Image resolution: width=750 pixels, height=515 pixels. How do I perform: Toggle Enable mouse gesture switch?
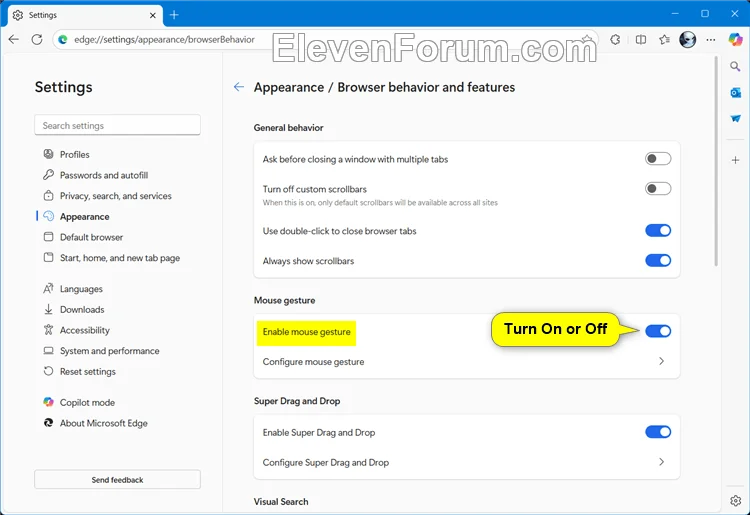658,331
